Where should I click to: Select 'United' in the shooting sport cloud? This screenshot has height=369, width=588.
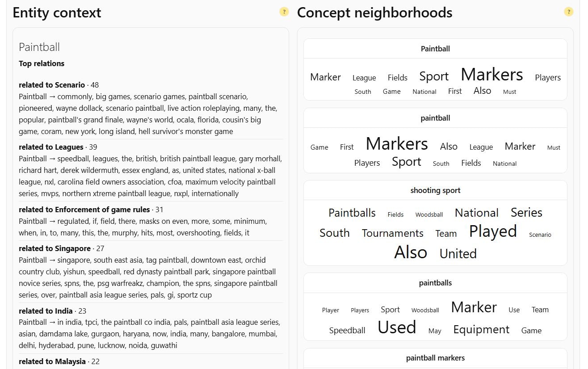(458, 254)
